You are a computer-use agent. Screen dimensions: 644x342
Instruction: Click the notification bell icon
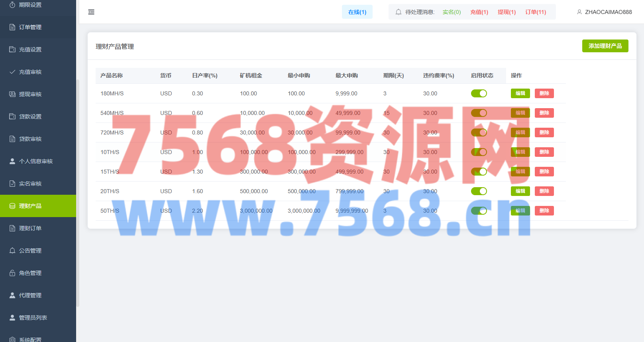pyautogui.click(x=398, y=12)
